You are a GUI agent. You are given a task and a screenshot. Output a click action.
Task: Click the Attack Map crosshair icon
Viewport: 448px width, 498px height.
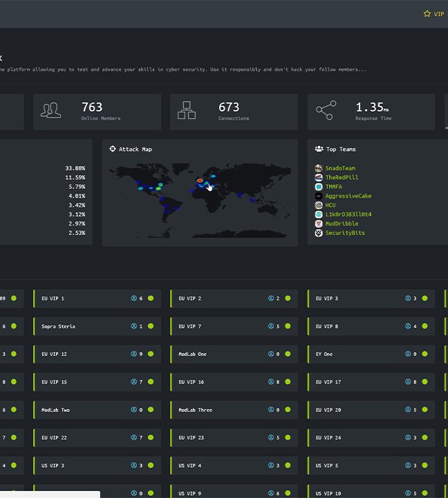click(113, 149)
